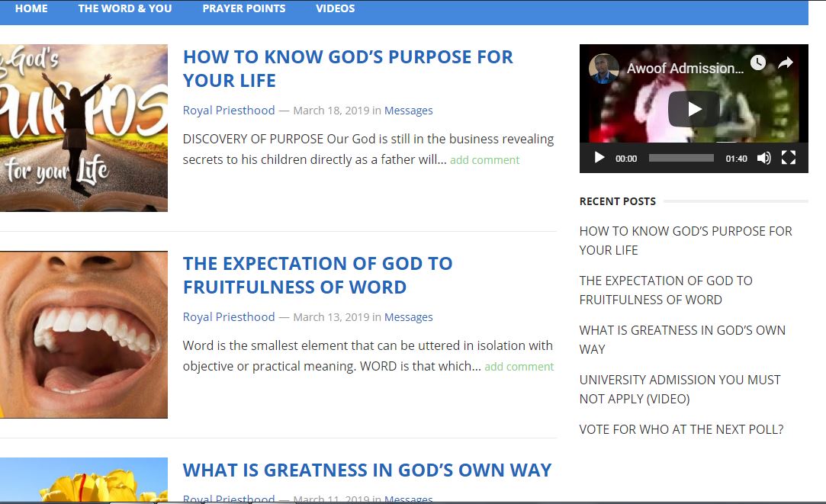Viewport: 826px width, 504px height.
Task: Open Messages category on March 13 post
Action: 408,317
